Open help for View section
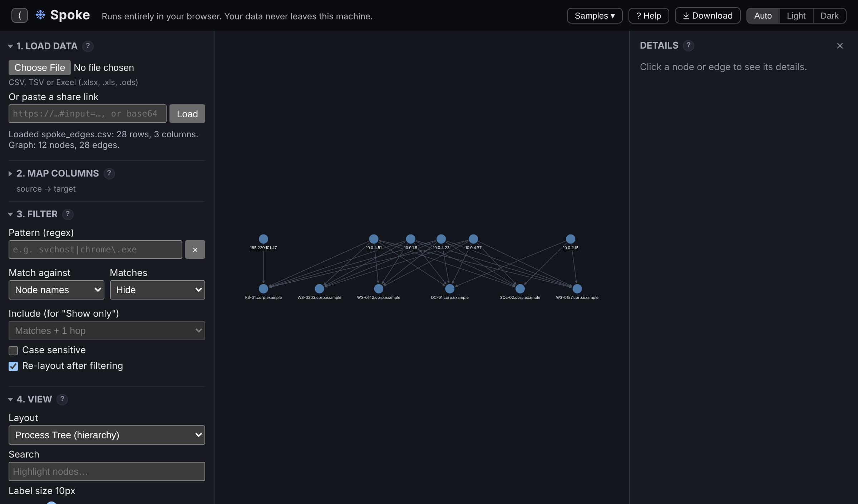Image resolution: width=858 pixels, height=504 pixels. click(x=62, y=399)
